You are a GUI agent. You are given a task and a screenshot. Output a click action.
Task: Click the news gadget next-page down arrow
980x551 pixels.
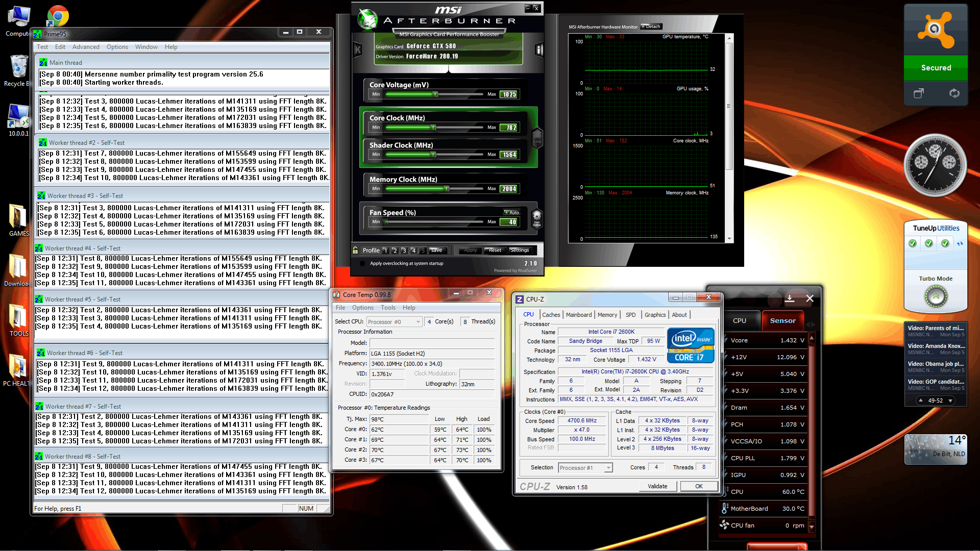tap(950, 400)
